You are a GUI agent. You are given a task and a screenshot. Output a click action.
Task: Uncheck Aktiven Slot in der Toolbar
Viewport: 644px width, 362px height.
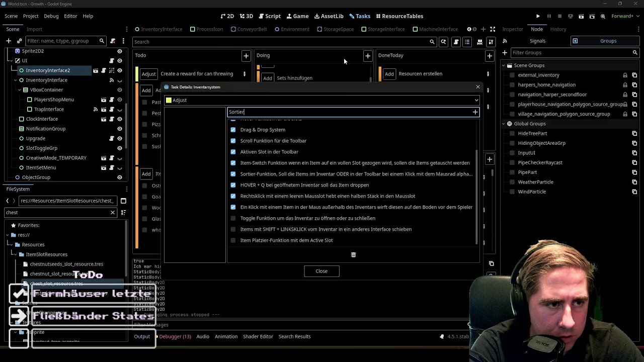pyautogui.click(x=233, y=152)
